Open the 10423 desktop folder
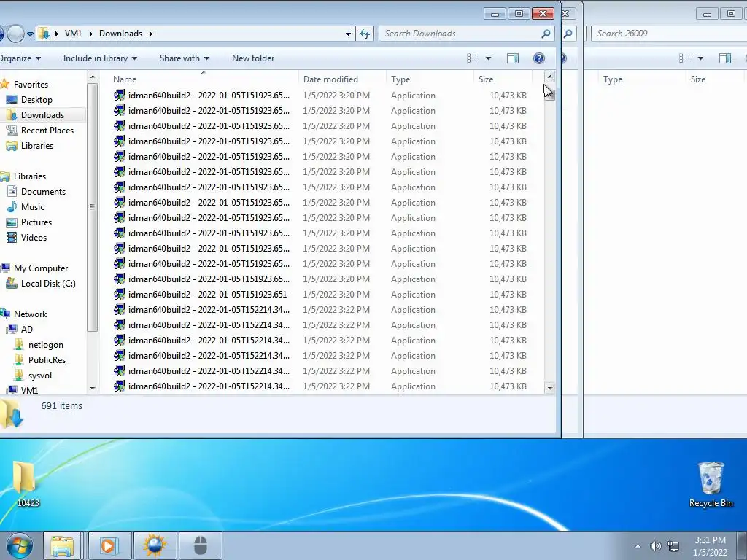 click(27, 483)
